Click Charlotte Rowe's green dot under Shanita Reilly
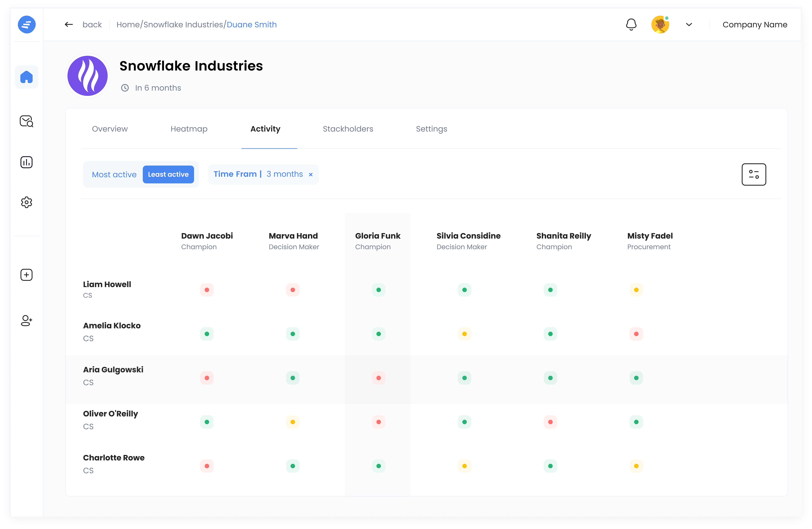Image resolution: width=812 pixels, height=529 pixels. coord(550,466)
